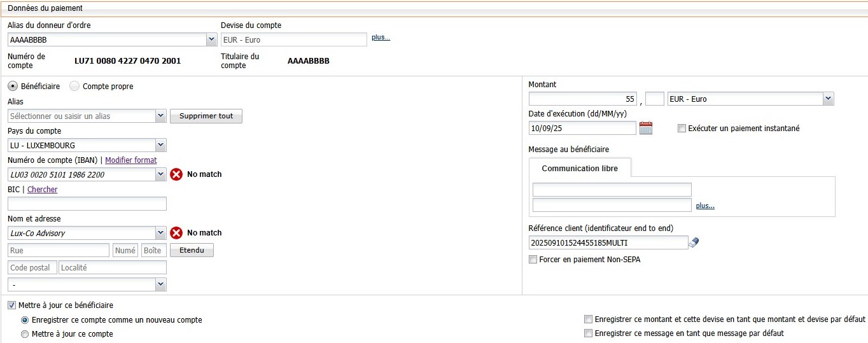Image resolution: width=868 pixels, height=343 pixels.
Task: Open the 'Pays du compte' country dropdown
Action: pos(160,145)
